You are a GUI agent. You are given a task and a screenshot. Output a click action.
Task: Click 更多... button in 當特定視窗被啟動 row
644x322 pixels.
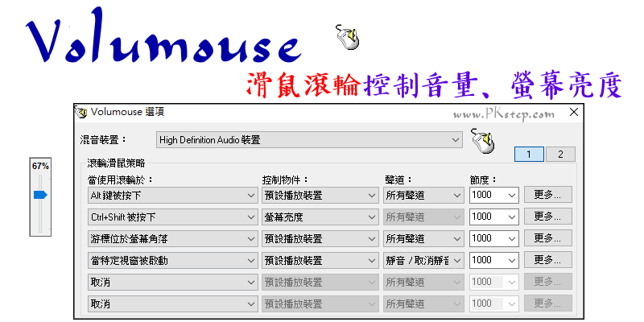(548, 259)
